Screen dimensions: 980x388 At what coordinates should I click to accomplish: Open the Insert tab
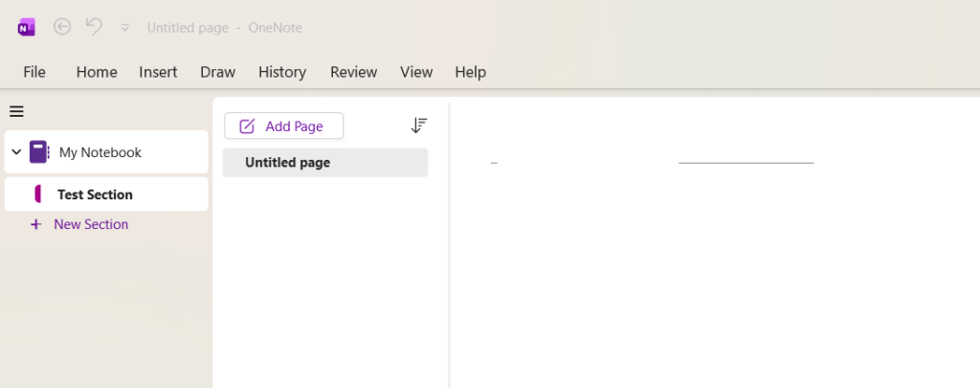pyautogui.click(x=158, y=72)
